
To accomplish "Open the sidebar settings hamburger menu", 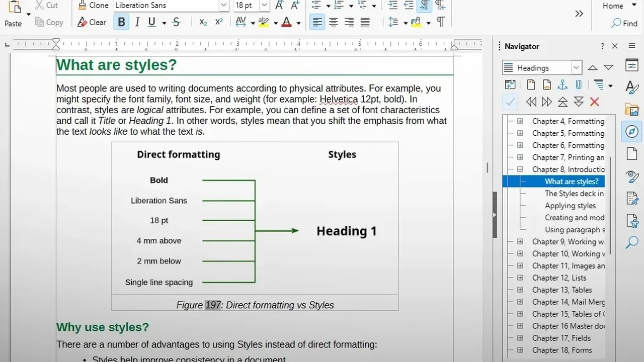I will (632, 46).
